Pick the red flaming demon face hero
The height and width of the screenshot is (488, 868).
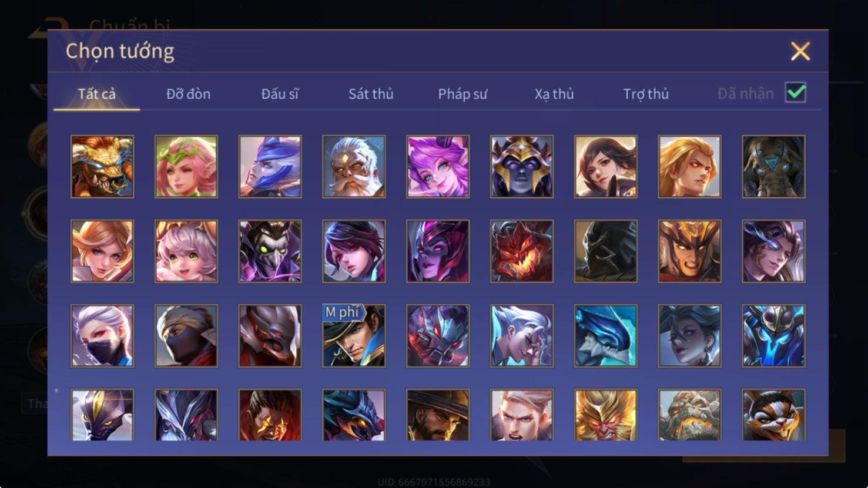coord(522,251)
